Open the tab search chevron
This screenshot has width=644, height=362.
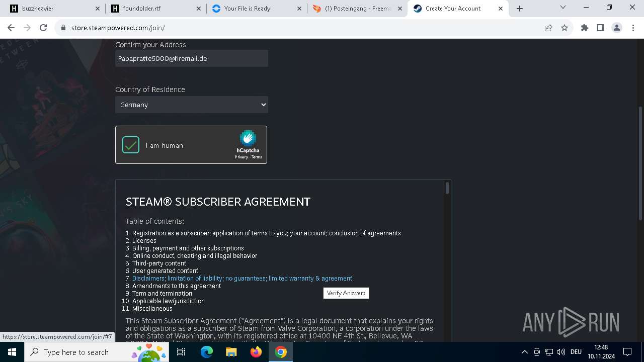563,7
